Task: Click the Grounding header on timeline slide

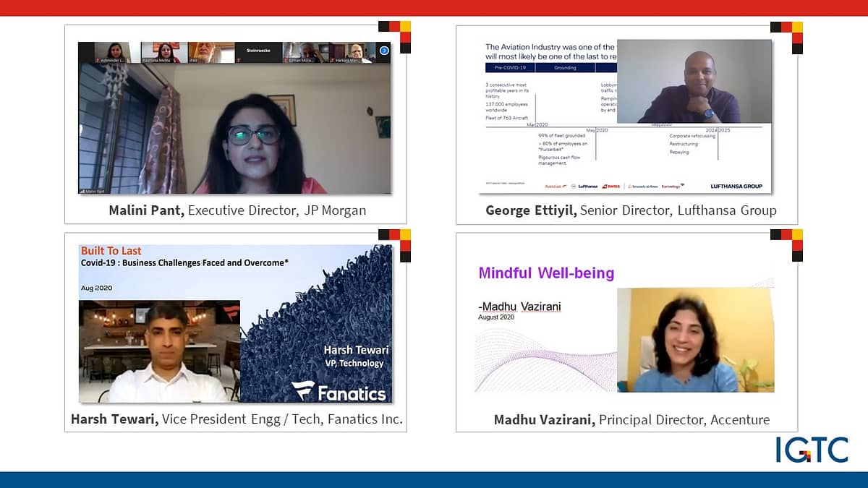Action: click(x=565, y=67)
